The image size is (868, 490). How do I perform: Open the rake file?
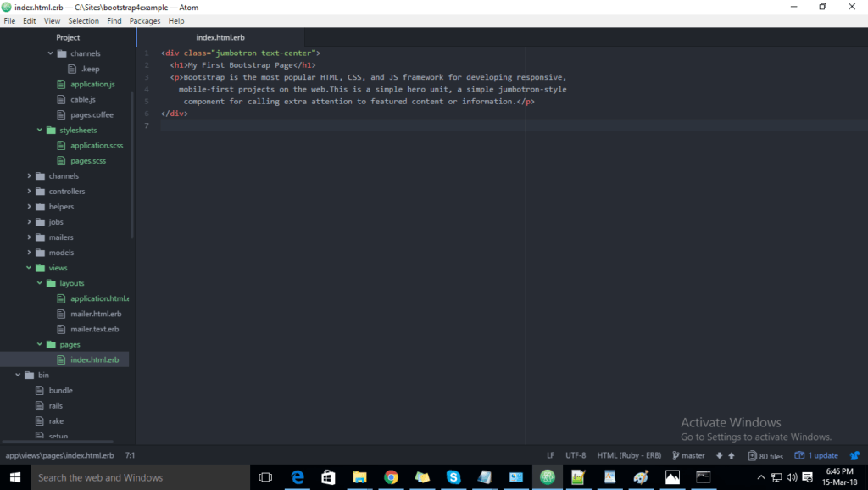coord(56,421)
